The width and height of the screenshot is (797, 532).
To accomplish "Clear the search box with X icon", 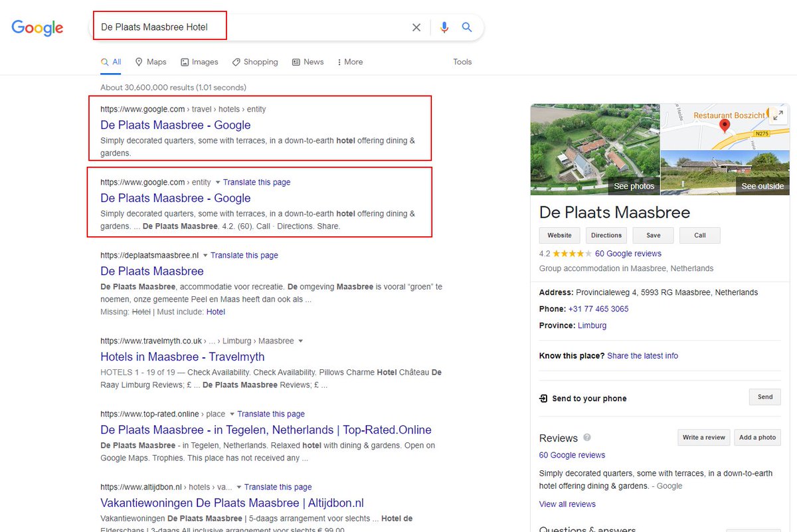I will pos(416,27).
